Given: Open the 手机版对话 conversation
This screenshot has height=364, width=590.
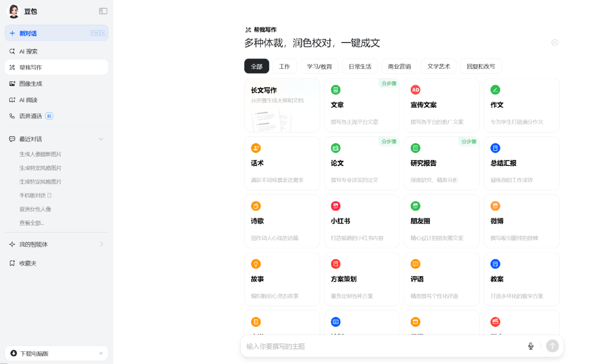Looking at the screenshot, I should [36, 195].
